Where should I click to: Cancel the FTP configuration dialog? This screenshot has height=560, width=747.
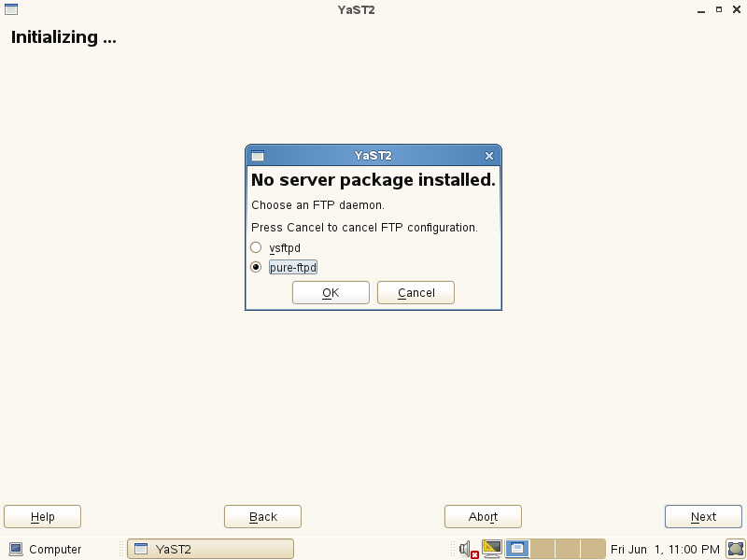tap(416, 292)
